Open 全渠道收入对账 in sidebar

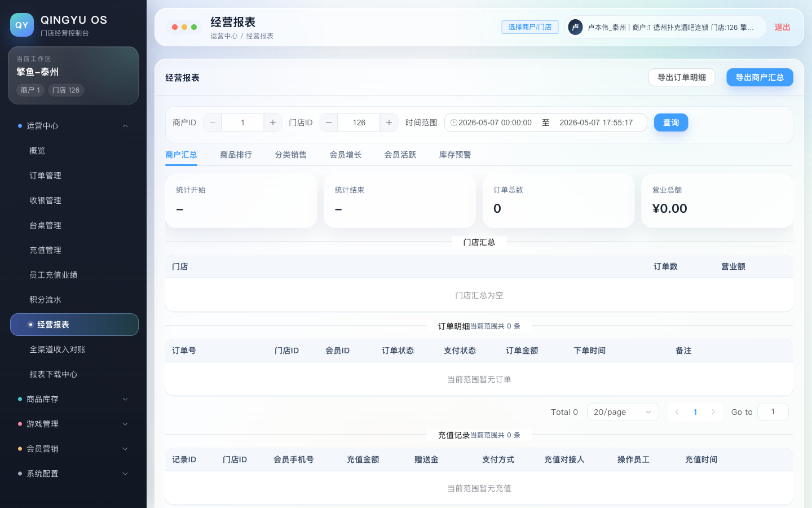point(74,349)
